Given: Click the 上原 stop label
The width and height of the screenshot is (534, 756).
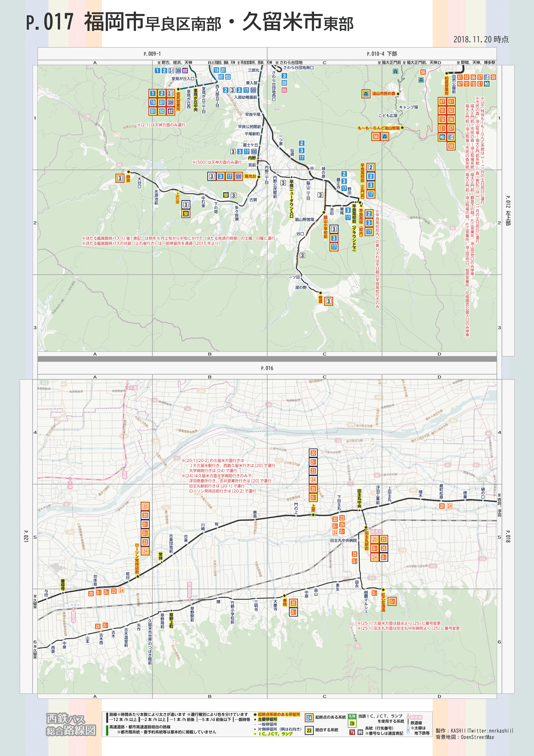Looking at the screenshot, I should point(313,508).
